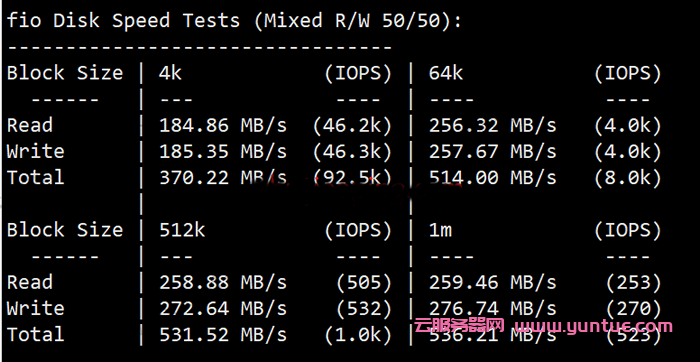Click the (505) IOPS value
Image resolution: width=700 pixels, height=362 pixels.
pyautogui.click(x=364, y=283)
